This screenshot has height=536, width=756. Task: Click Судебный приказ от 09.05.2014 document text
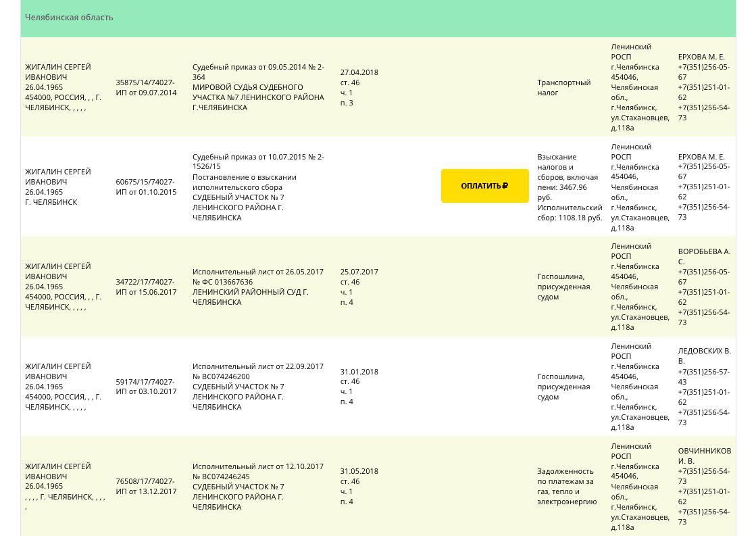pos(259,87)
